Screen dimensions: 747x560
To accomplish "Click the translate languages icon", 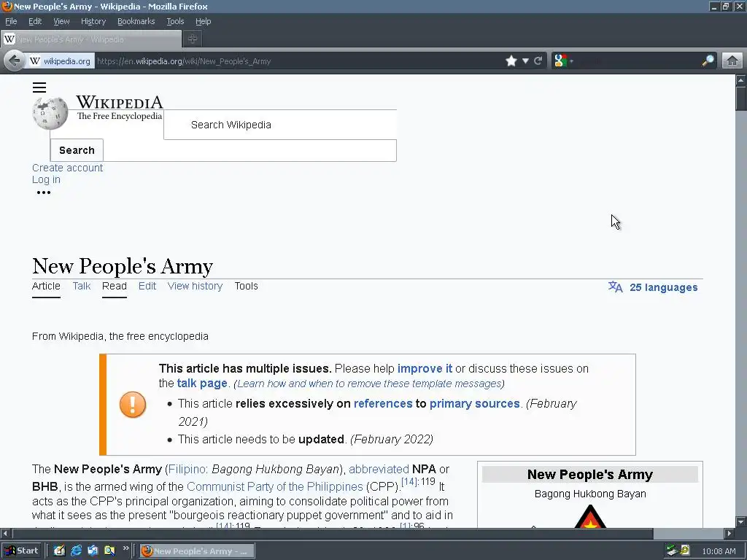I will [615, 287].
